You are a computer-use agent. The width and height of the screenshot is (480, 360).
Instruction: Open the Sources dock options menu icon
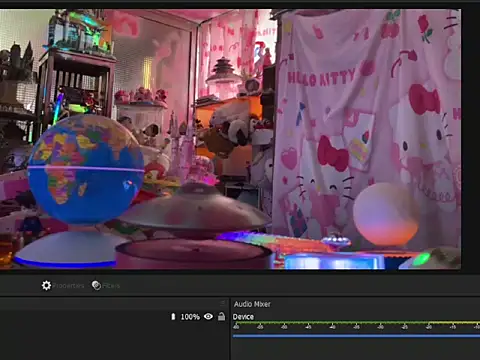[x=223, y=303]
